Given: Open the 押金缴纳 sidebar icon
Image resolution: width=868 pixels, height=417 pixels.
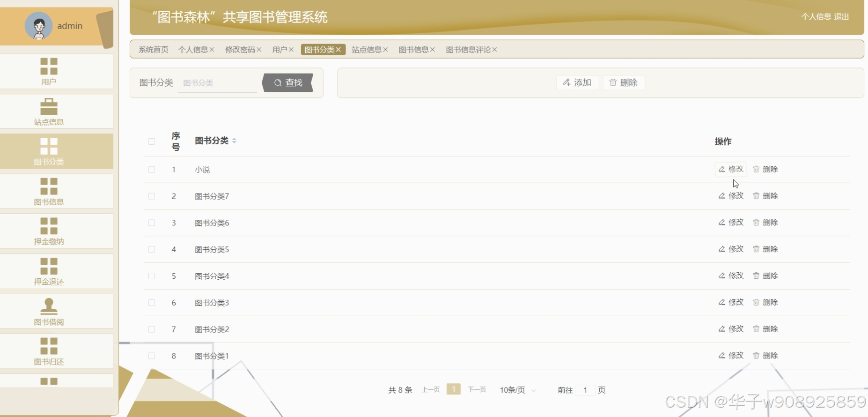Looking at the screenshot, I should tap(49, 226).
